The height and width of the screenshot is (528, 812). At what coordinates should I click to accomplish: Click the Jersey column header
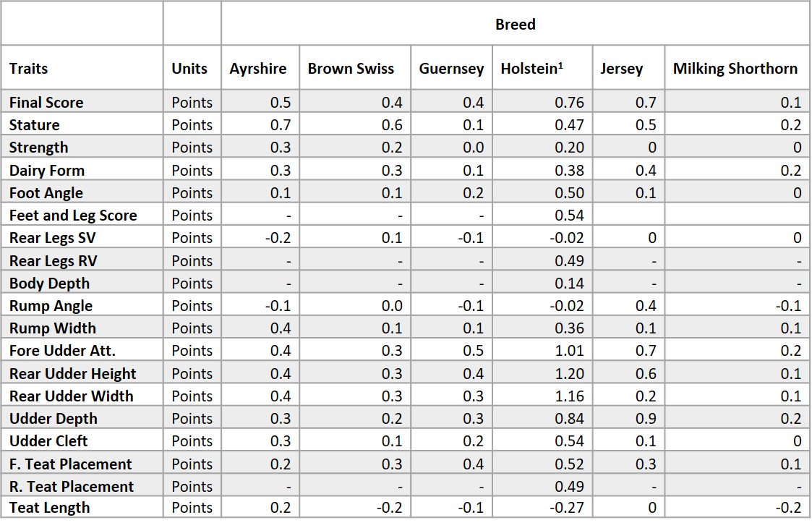coord(621,69)
